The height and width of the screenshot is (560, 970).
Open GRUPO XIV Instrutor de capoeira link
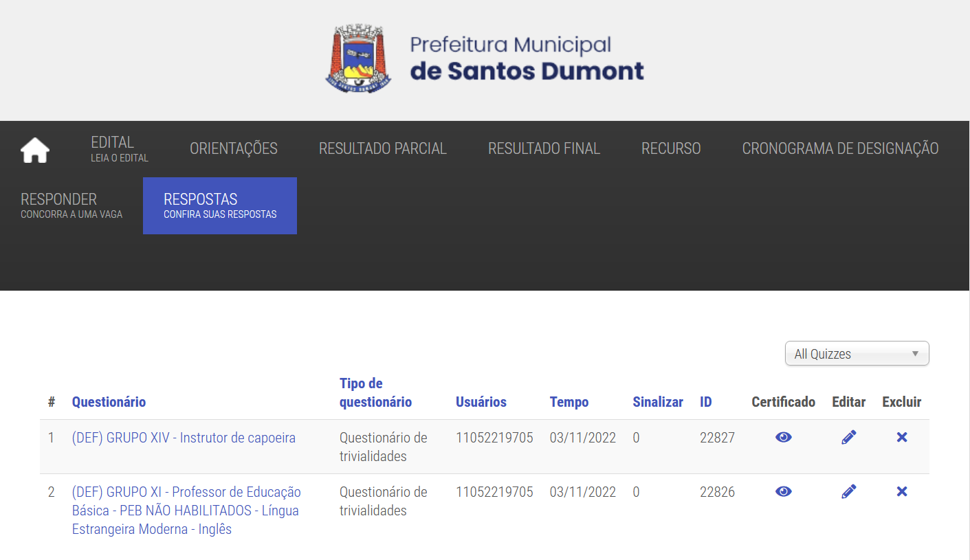pos(184,438)
